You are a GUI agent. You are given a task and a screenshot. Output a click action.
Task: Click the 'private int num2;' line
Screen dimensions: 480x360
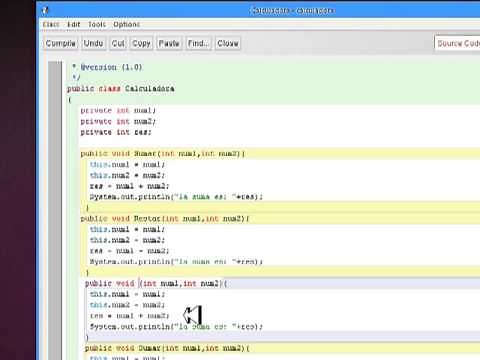tap(118, 121)
